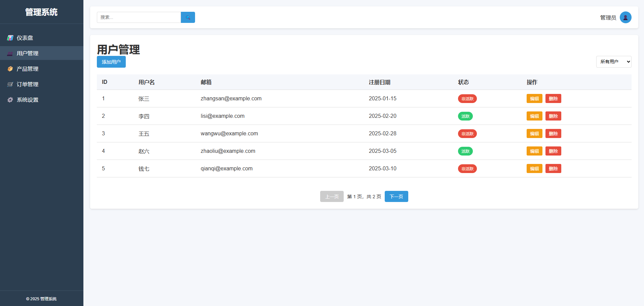Delete user 钱七
Screen dimensions: 644x306
553,169
